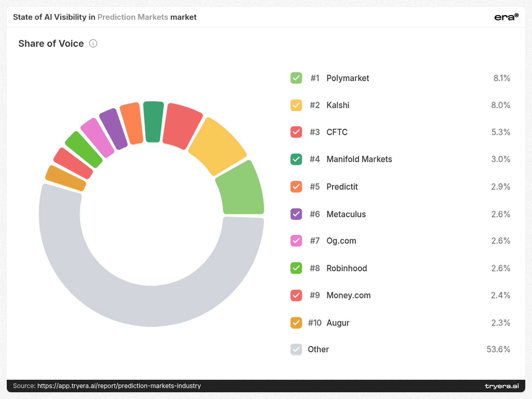The width and height of the screenshot is (532, 399).
Task: Click the Share of Voice info icon
Action: tap(93, 44)
